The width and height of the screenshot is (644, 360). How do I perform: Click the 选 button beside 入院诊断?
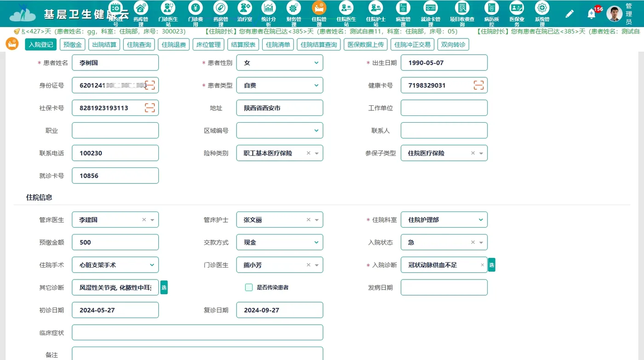(492, 265)
